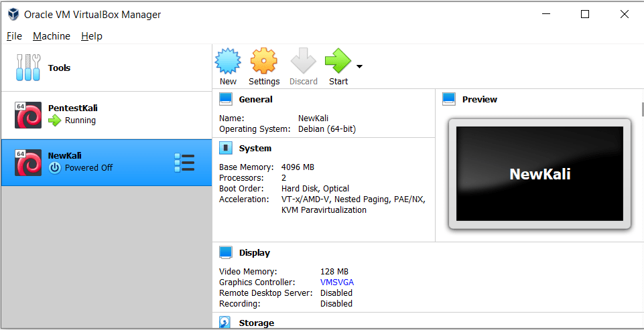The image size is (644, 330).
Task: Click the Tools wrench and screwdriver icon
Action: coord(28,68)
